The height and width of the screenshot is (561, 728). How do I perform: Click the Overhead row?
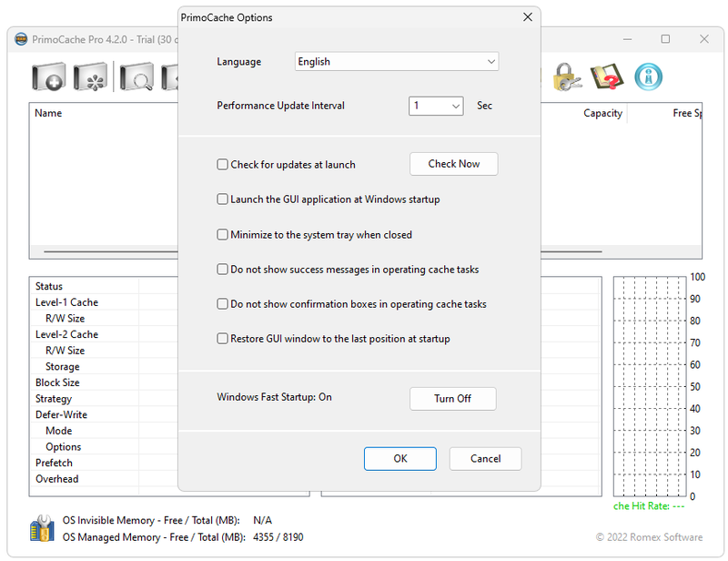pyautogui.click(x=56, y=479)
